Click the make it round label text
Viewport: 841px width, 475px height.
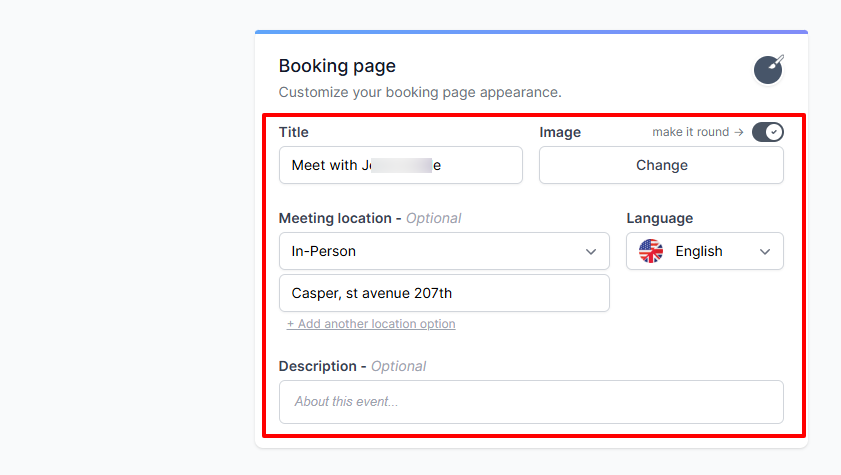(691, 132)
